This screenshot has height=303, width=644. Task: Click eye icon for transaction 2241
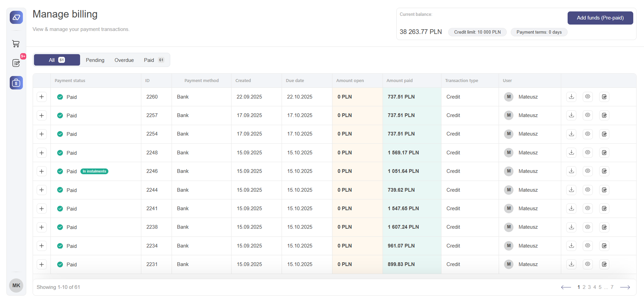coord(587,209)
